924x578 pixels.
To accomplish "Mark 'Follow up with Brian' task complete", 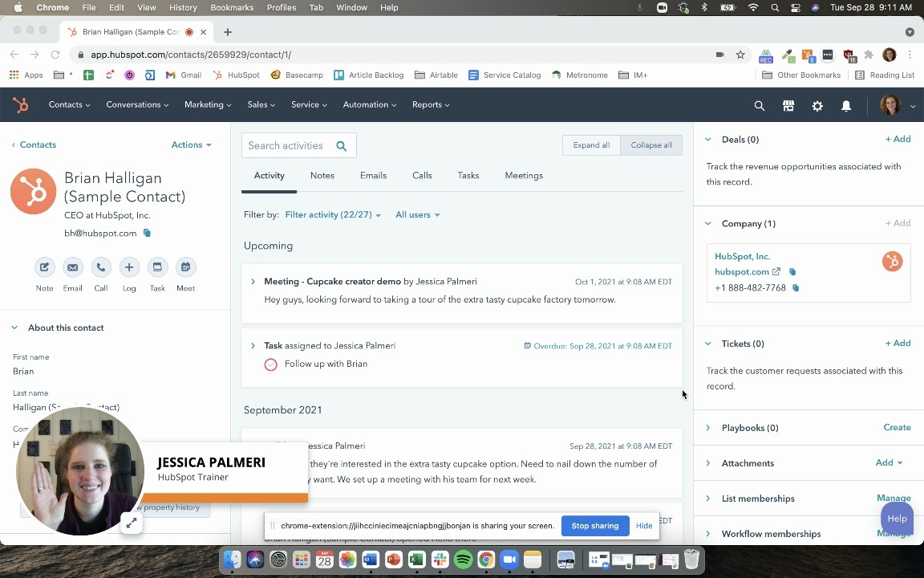I will pos(271,364).
